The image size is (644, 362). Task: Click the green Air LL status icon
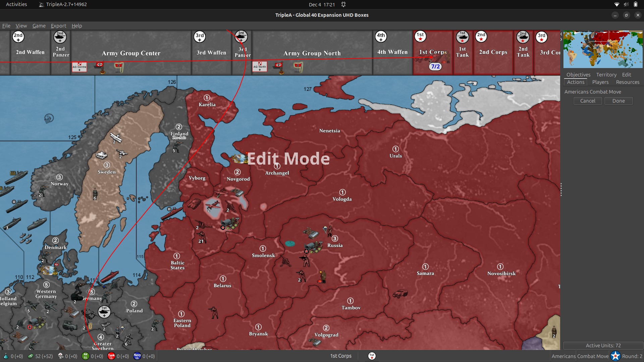[86, 356]
